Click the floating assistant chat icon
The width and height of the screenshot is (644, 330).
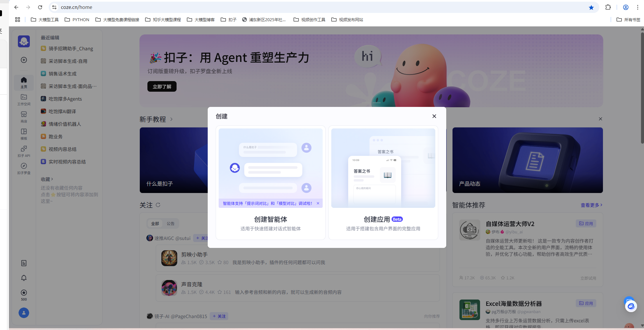click(631, 306)
